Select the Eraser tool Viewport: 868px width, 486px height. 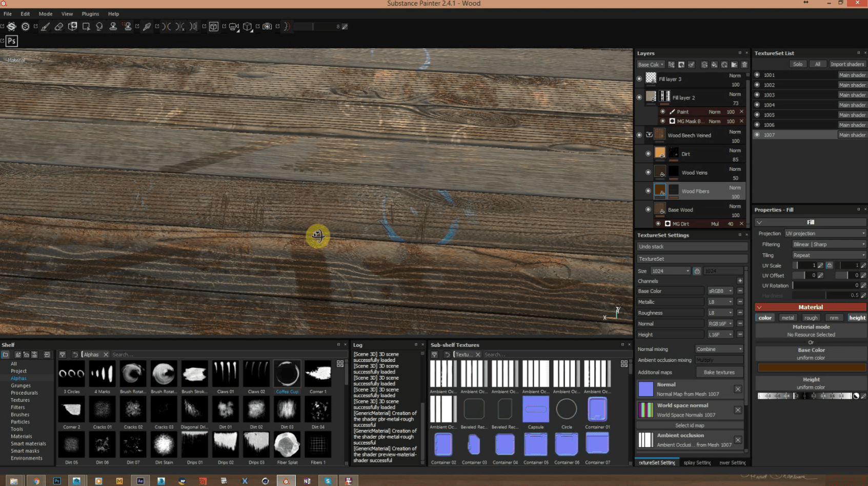[59, 27]
